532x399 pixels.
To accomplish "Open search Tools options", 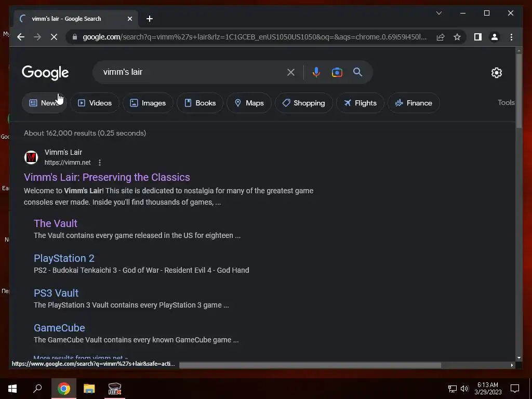I will click(506, 102).
